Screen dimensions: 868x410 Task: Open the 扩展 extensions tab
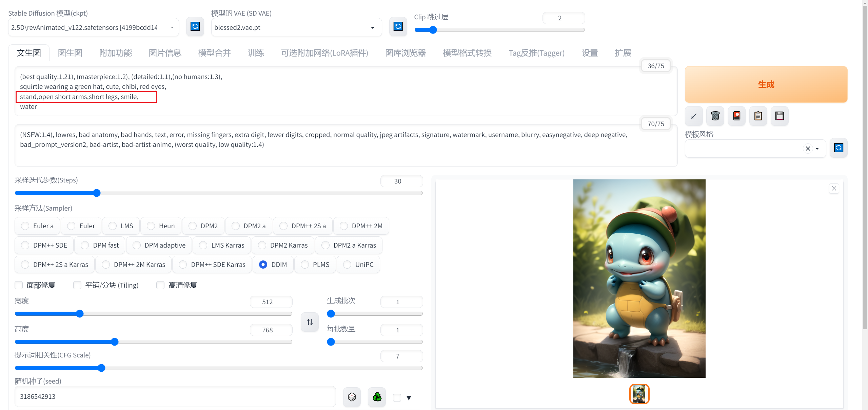pyautogui.click(x=623, y=53)
